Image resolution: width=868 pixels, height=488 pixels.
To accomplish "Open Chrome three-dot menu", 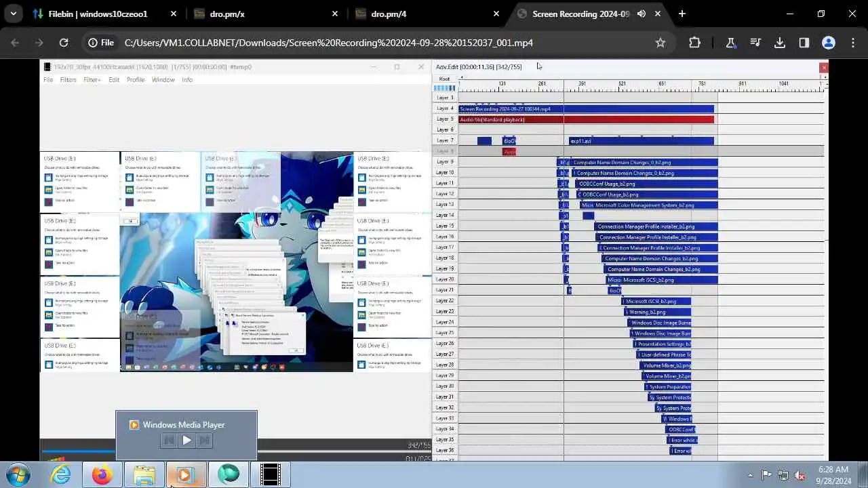I will click(852, 43).
